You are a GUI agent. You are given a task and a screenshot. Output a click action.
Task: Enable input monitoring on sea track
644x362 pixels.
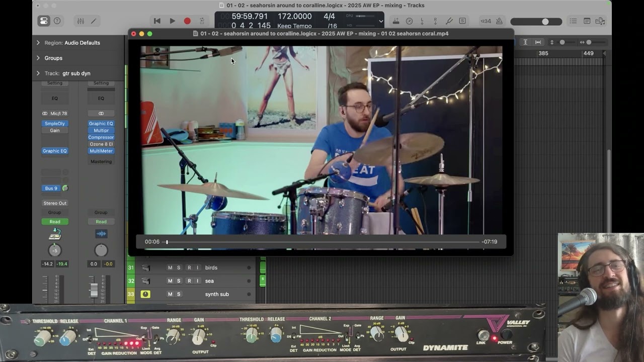(197, 281)
